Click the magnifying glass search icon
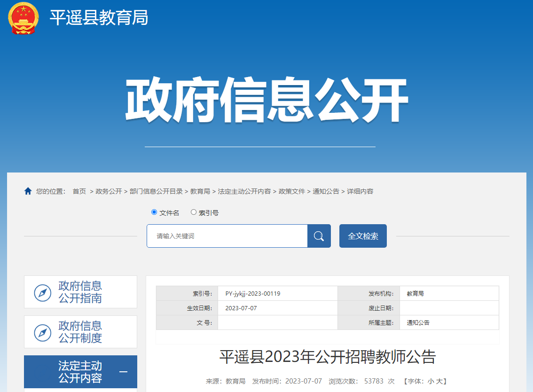The image size is (533, 392). (x=319, y=236)
